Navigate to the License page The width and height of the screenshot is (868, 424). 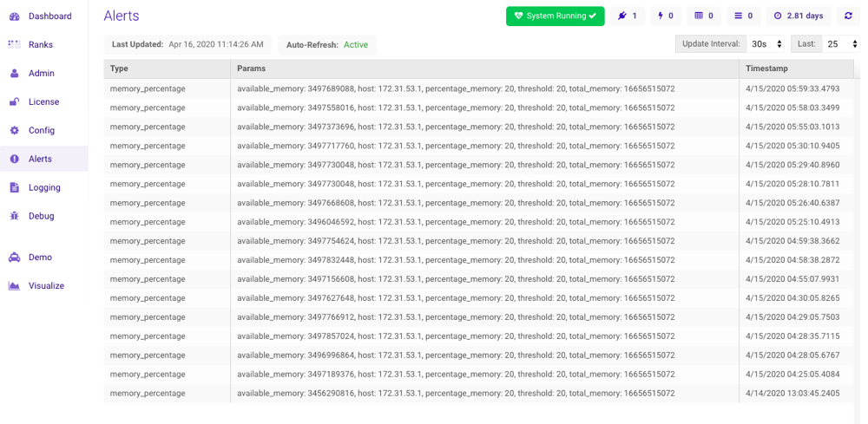pos(43,102)
